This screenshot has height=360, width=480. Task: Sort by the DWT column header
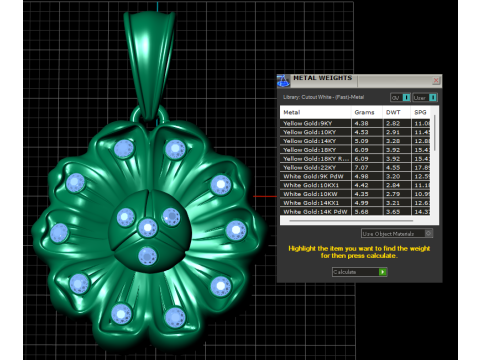pos(396,112)
